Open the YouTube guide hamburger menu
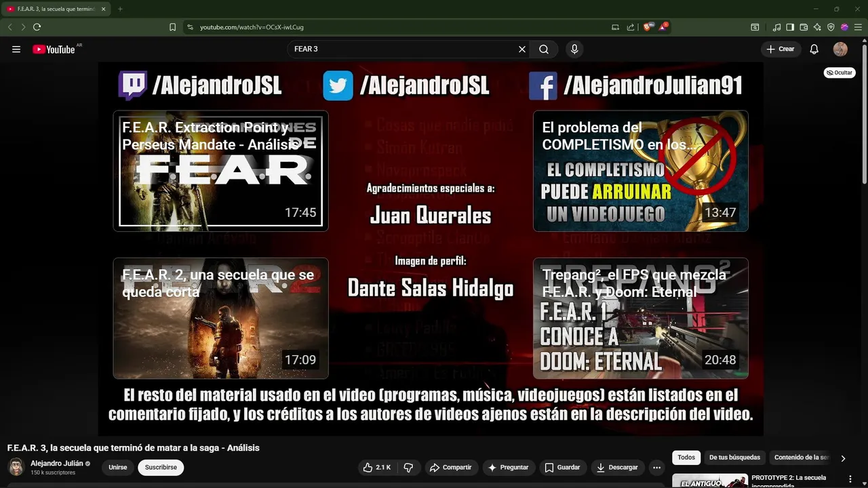868x488 pixels. [x=16, y=49]
